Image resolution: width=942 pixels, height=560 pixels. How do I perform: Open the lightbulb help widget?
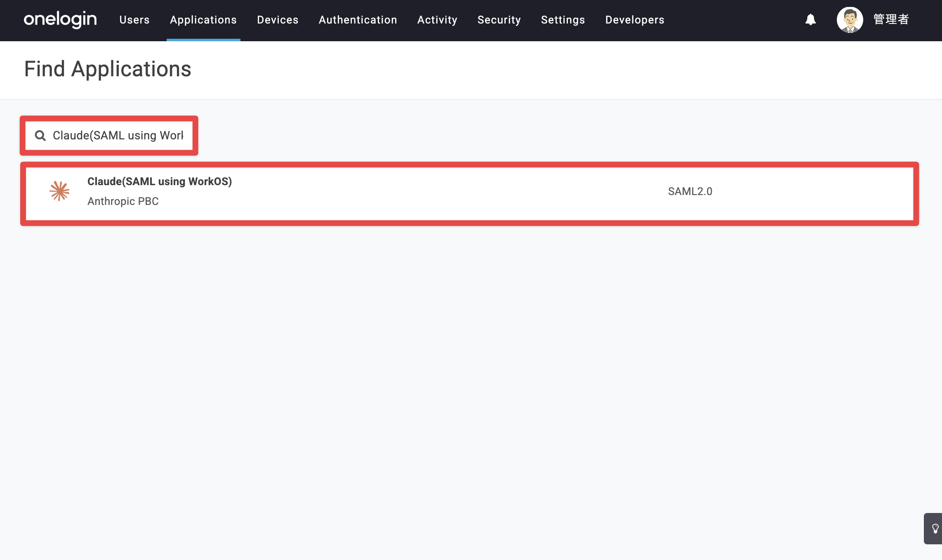tap(935, 529)
